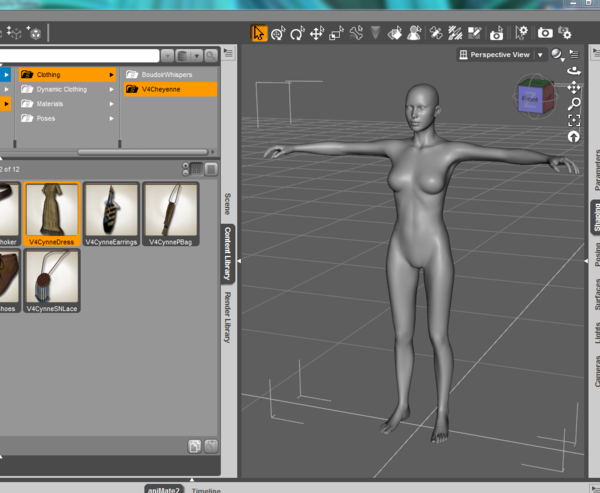Select the Spot Render camera tool
600x493 pixels.
496,33
